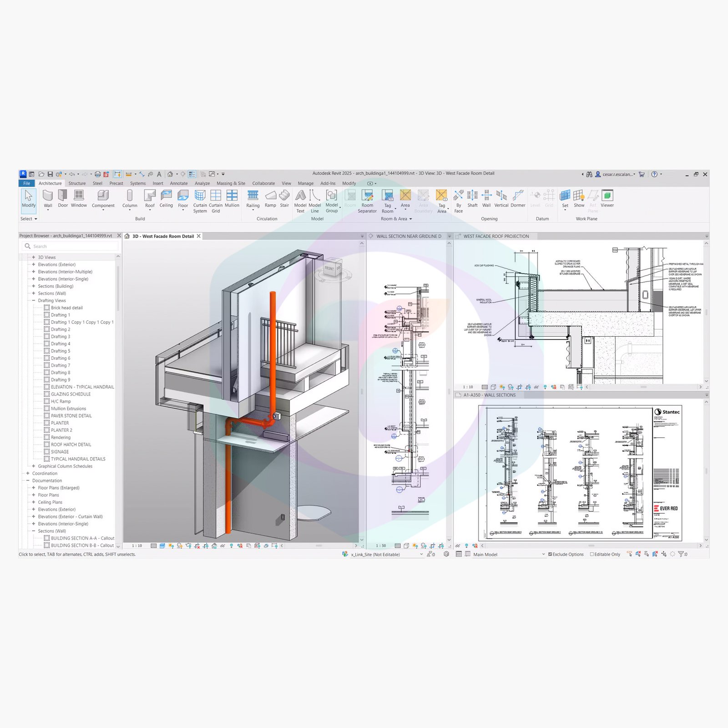Select BUILDING SECTION A-A - Callout
This screenshot has height=728, width=728.
click(x=83, y=538)
